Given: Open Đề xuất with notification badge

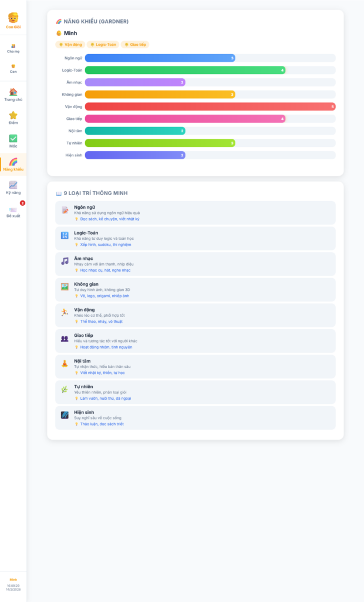Looking at the screenshot, I should click(x=13, y=210).
